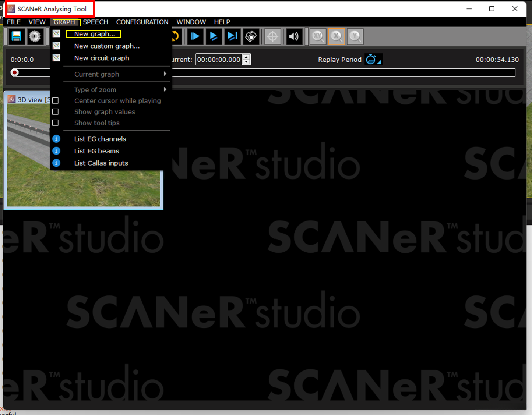532x415 pixels.
Task: Click the slanted play toolbar button
Action: coord(214,36)
